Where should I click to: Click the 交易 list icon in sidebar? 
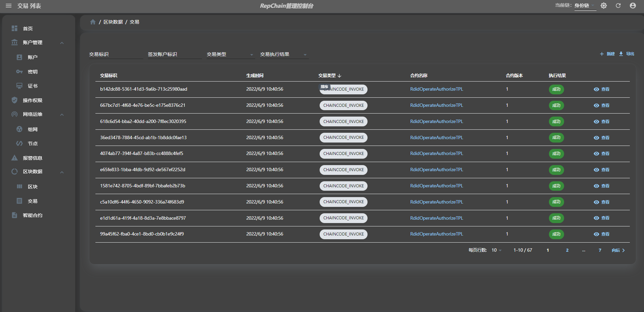point(20,201)
